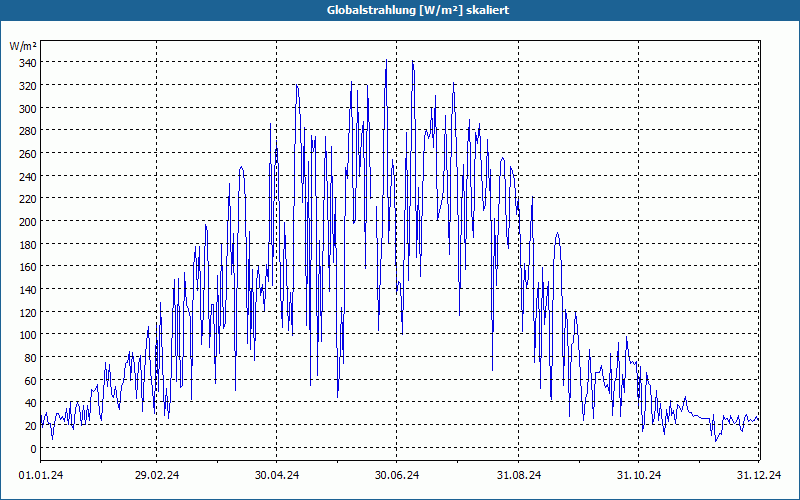Click the 31.12.24 date label
The height and width of the screenshot is (500, 800).
pyautogui.click(x=759, y=475)
